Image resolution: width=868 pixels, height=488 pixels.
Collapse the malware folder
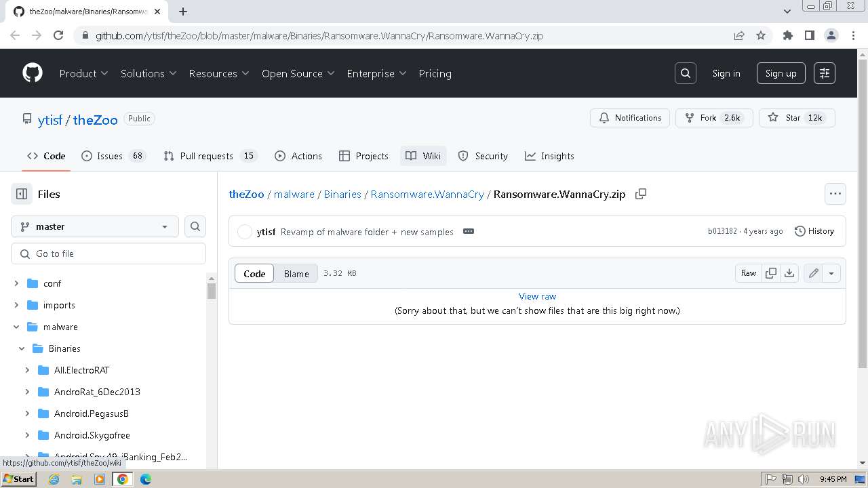(16, 327)
